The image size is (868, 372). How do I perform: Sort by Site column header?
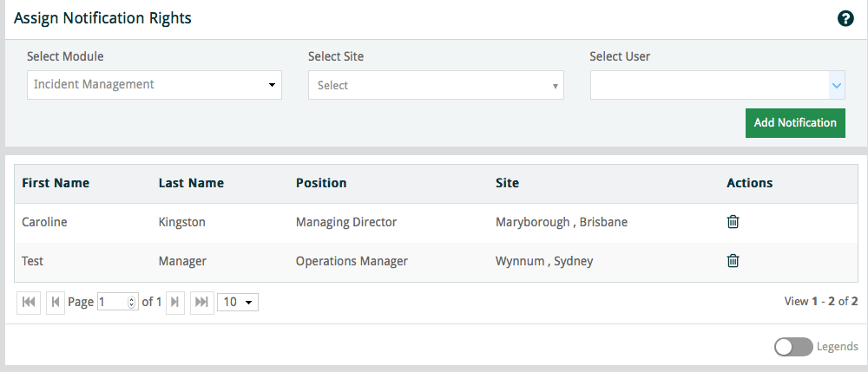coord(507,183)
